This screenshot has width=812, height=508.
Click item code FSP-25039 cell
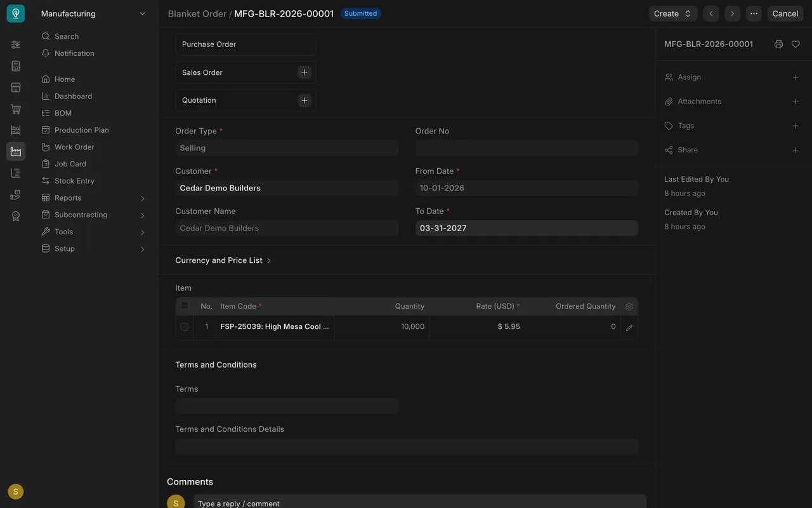coord(275,327)
